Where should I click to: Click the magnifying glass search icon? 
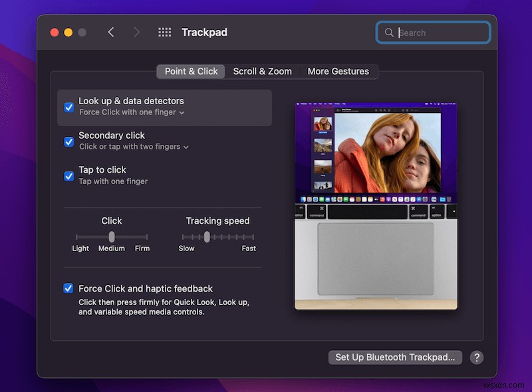[389, 33]
